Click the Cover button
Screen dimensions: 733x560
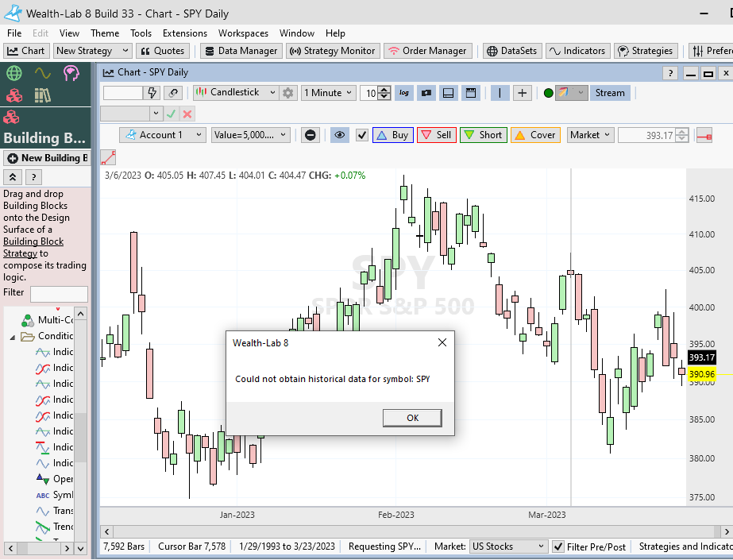535,135
